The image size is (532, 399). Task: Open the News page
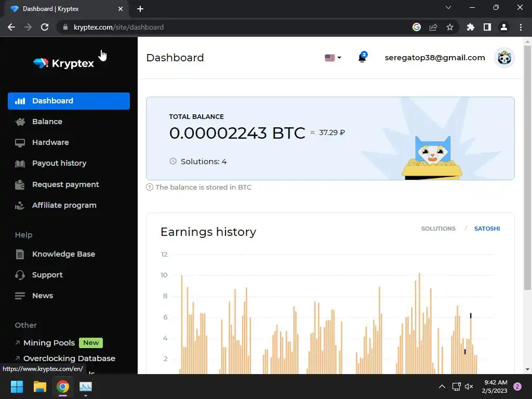pos(43,296)
